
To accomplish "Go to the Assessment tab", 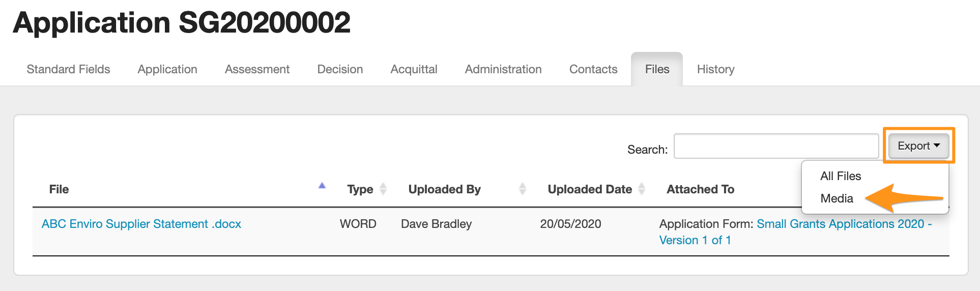I will click(257, 69).
